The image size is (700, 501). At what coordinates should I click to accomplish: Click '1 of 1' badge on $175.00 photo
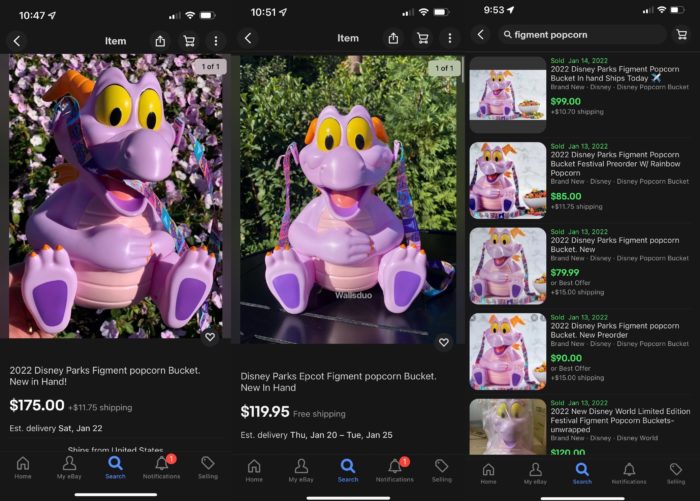coord(210,67)
